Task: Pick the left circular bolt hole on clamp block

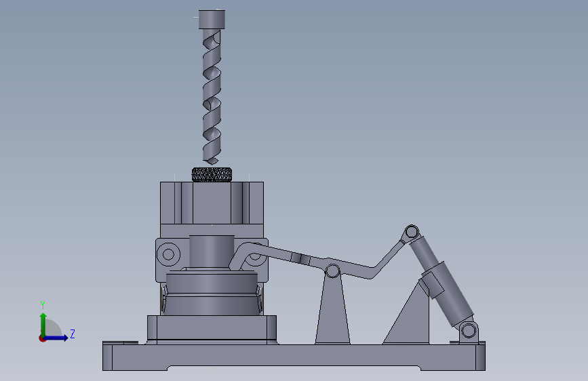Action: 168,255
